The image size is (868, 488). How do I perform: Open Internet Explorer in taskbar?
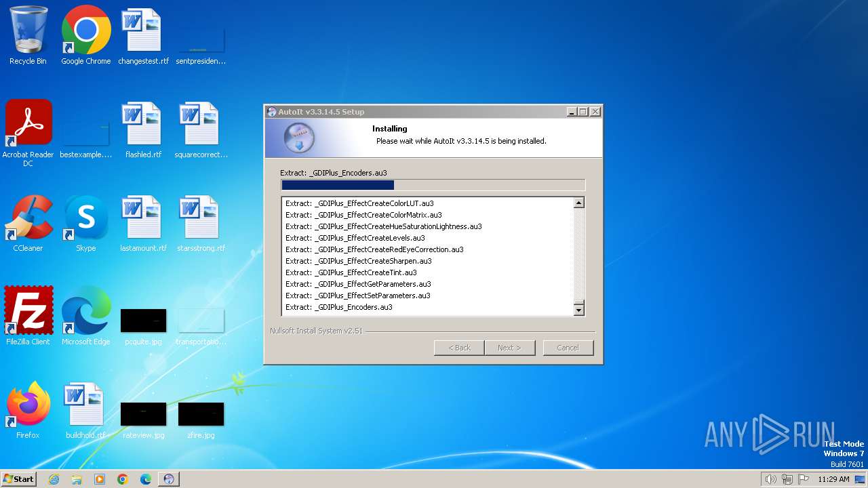[x=54, y=479]
